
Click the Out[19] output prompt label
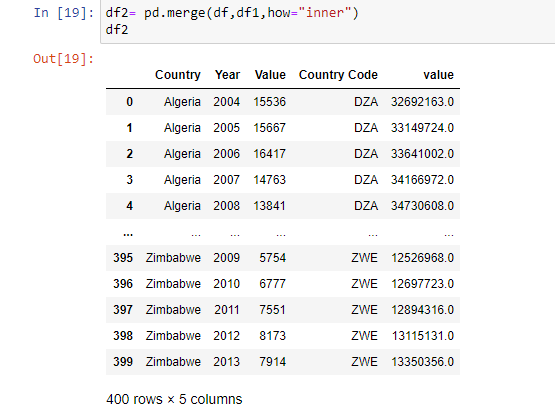coord(64,58)
